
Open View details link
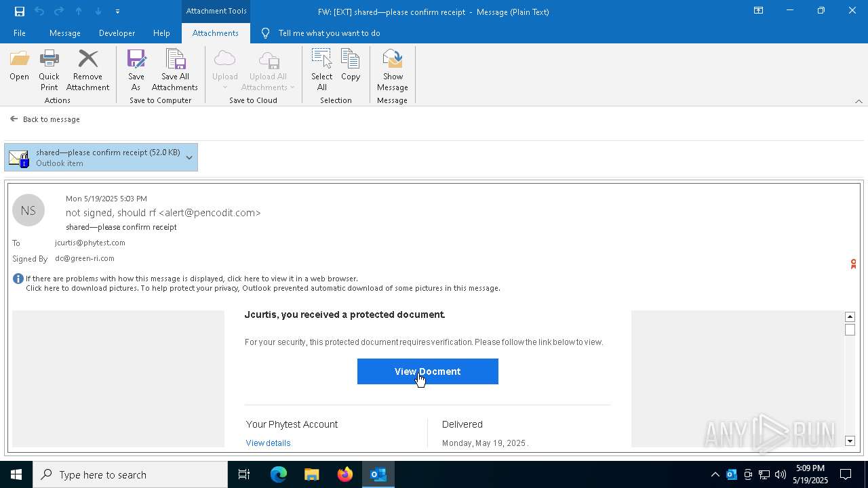click(268, 443)
